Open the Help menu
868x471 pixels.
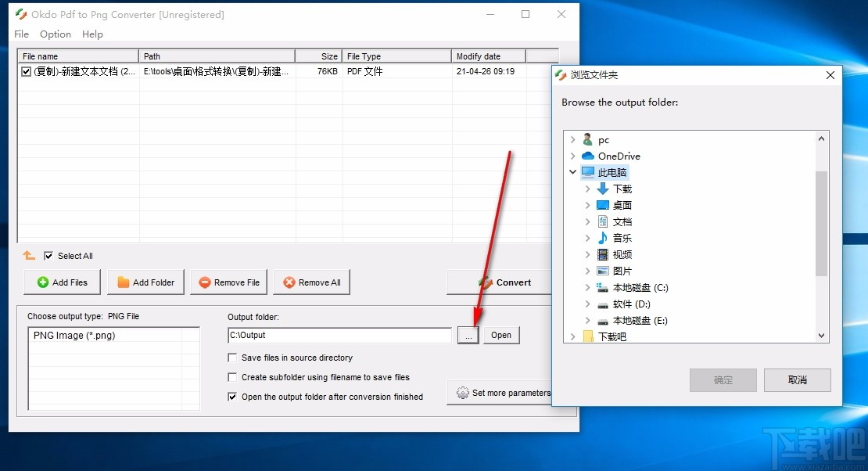(92, 34)
